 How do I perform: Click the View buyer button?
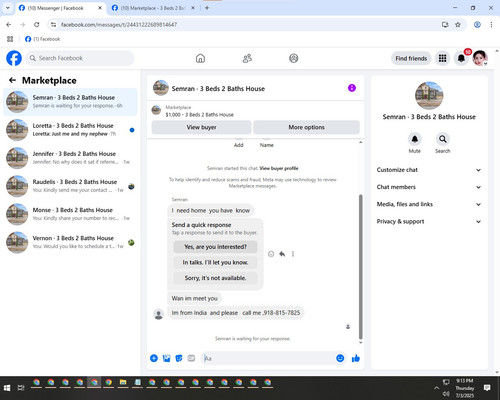[201, 127]
